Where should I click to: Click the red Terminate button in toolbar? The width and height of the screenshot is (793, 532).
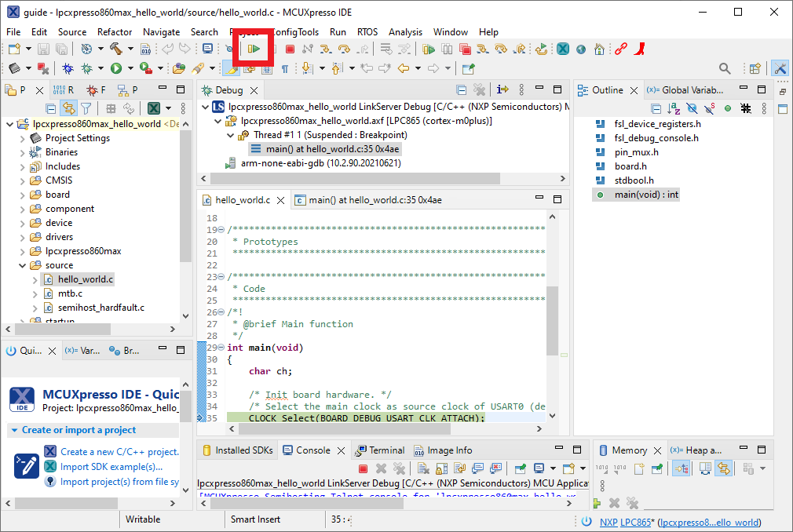coord(289,49)
